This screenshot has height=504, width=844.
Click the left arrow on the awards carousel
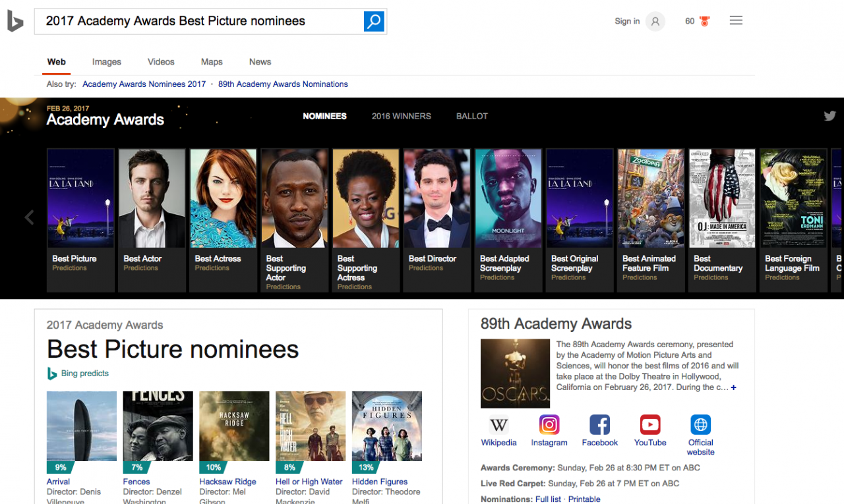pos(29,217)
